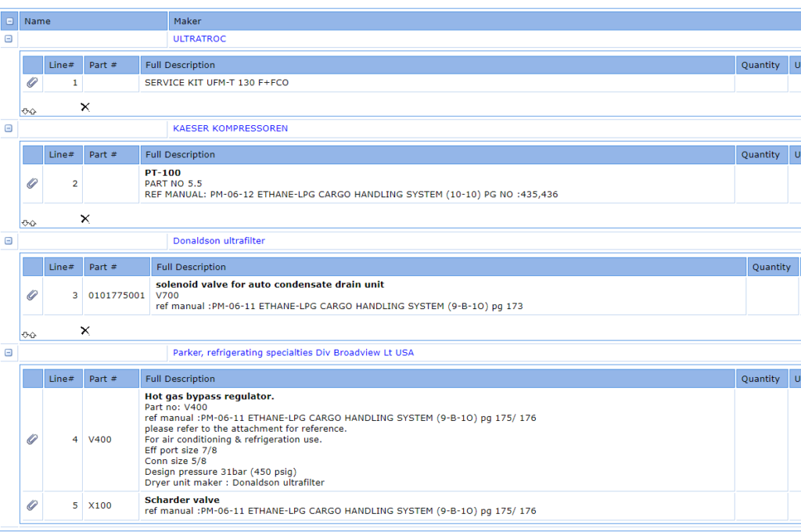801x532 pixels.
Task: Select SERVICE KIT UFM-T 130 F+FCO description
Action: point(217,83)
